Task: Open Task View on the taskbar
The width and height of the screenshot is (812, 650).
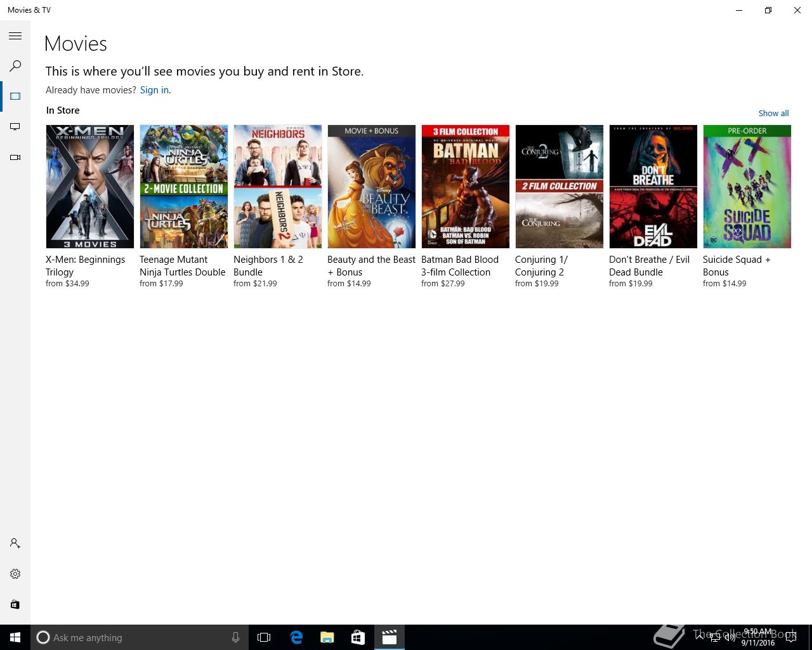Action: tap(264, 637)
